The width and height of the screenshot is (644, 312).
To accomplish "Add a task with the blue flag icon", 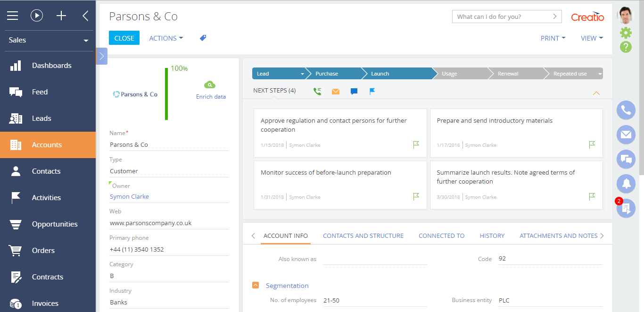I will [372, 91].
